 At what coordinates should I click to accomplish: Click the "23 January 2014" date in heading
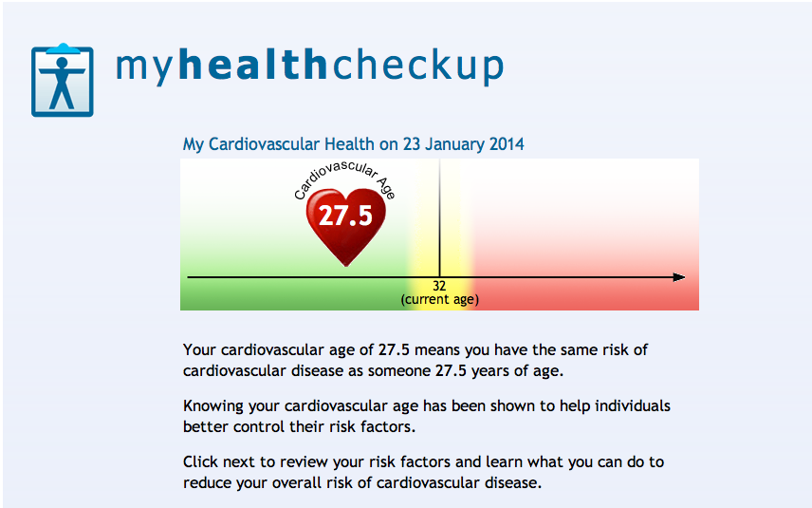[x=463, y=144]
